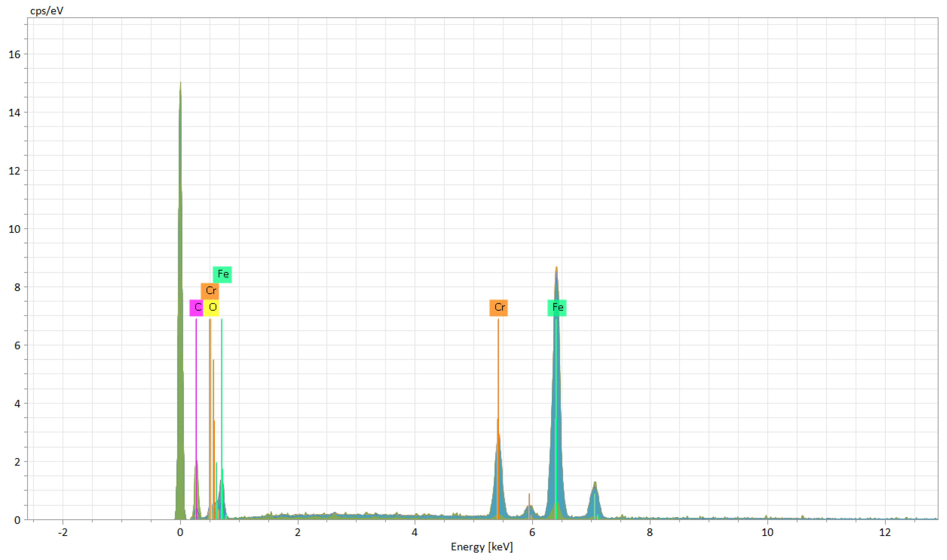Click the 4 tick label on x-axis
The image size is (947, 560).
tap(415, 533)
